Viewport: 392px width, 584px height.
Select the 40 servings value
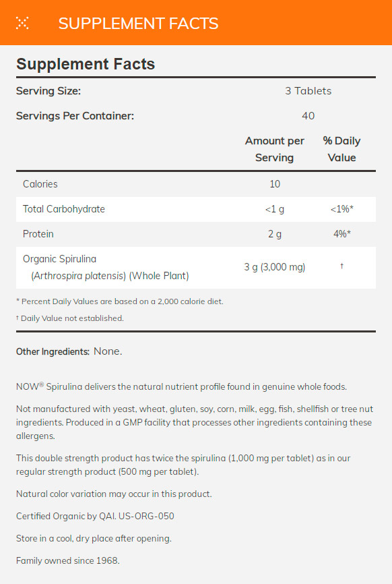coord(308,116)
